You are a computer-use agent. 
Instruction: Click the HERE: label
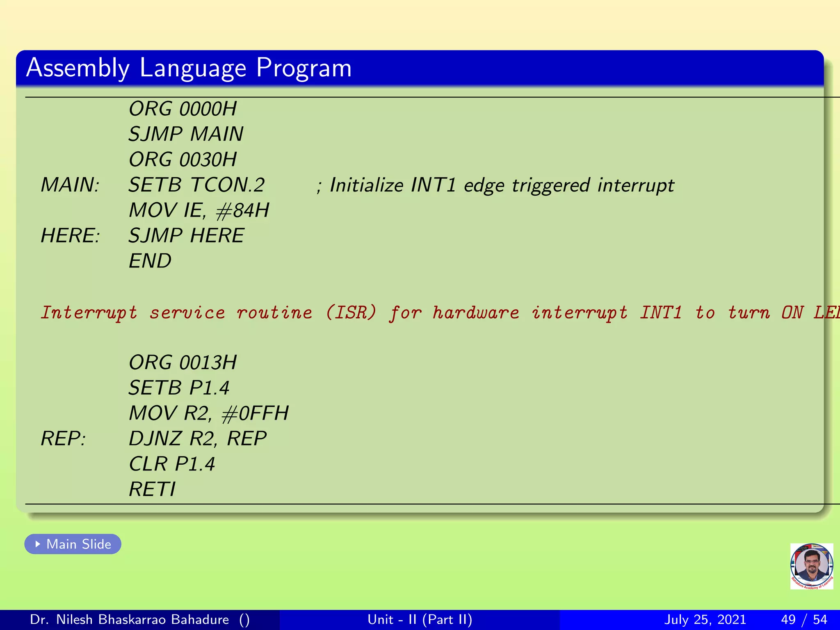70,236
